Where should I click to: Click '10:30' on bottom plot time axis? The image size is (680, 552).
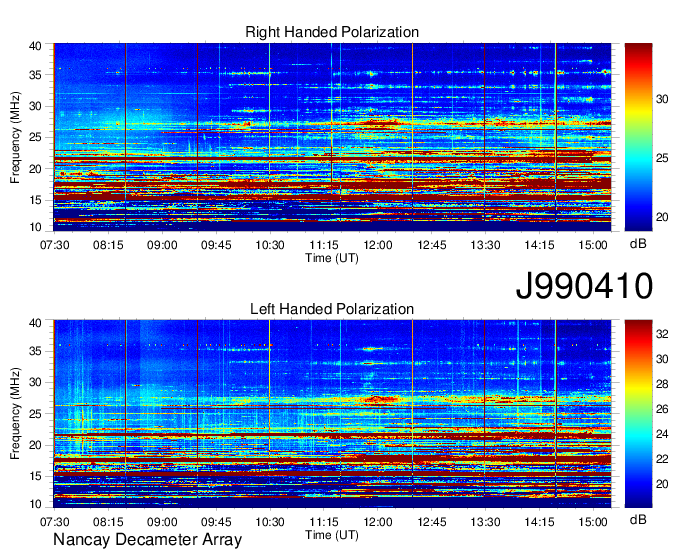pos(270,522)
